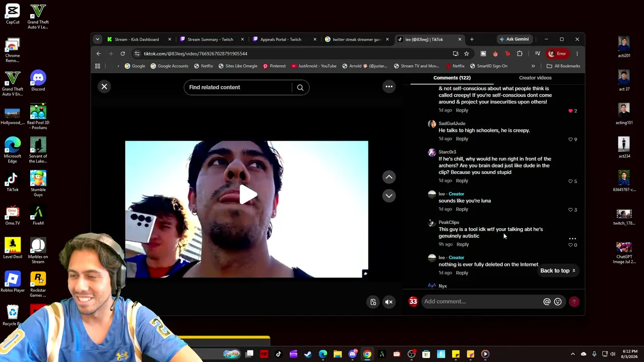This screenshot has height=362, width=644.
Task: Open the taskbar clock and date
Action: point(630,354)
